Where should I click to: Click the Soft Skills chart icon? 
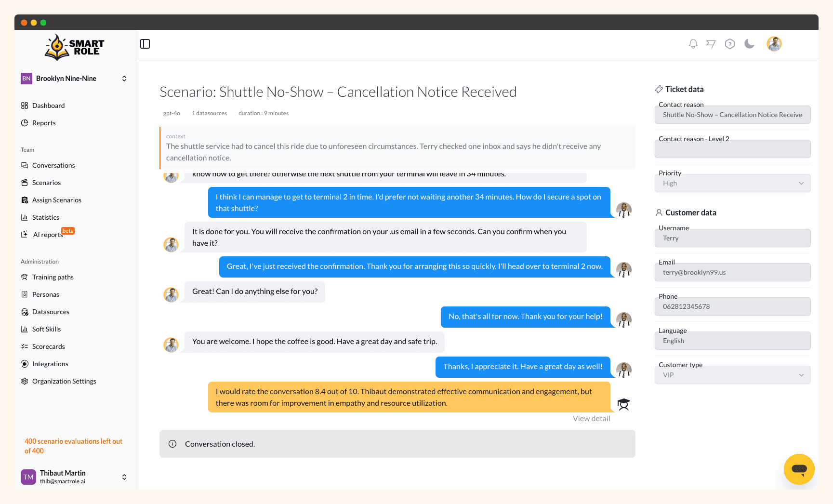coord(25,329)
